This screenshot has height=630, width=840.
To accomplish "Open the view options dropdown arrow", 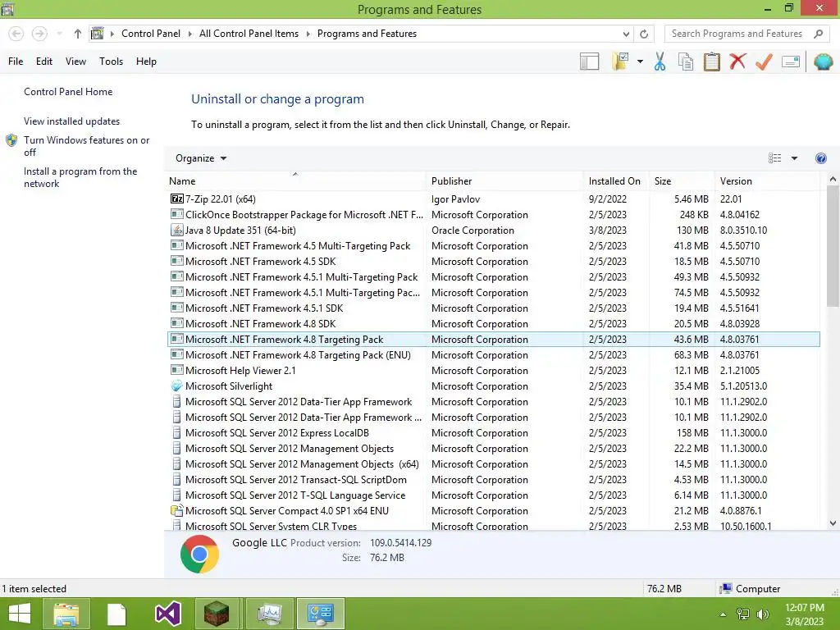I will coord(794,158).
